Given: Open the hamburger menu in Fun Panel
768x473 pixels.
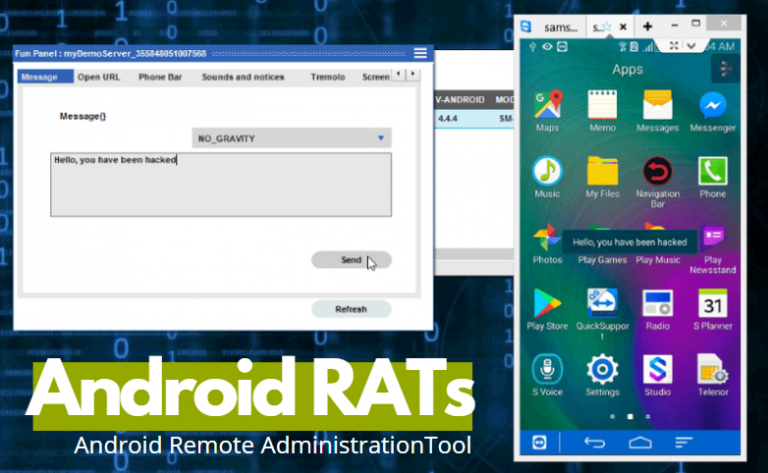Looking at the screenshot, I should (420, 53).
